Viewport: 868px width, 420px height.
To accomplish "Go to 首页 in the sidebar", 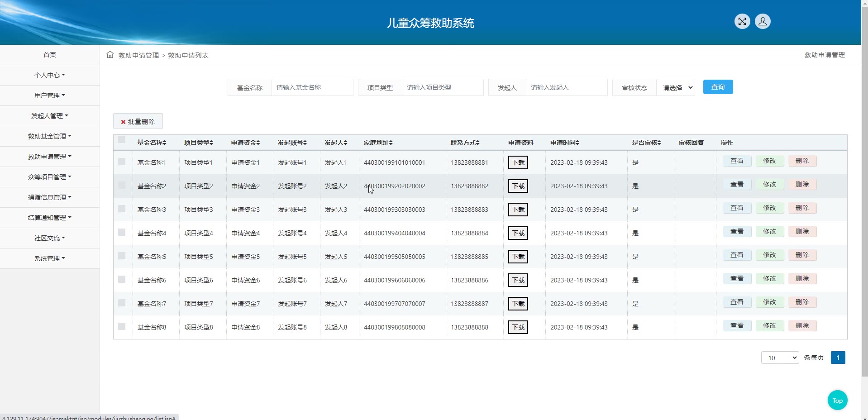I will pos(49,55).
